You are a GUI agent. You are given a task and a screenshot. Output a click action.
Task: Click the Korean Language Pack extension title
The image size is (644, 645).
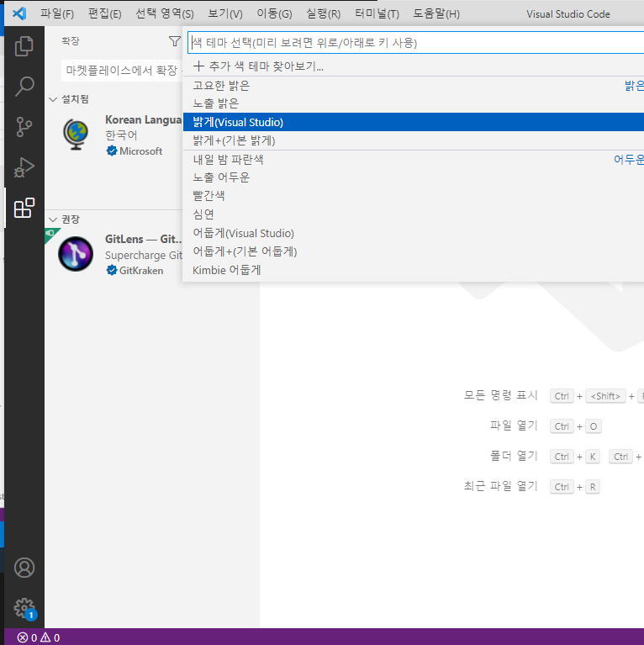(x=143, y=119)
